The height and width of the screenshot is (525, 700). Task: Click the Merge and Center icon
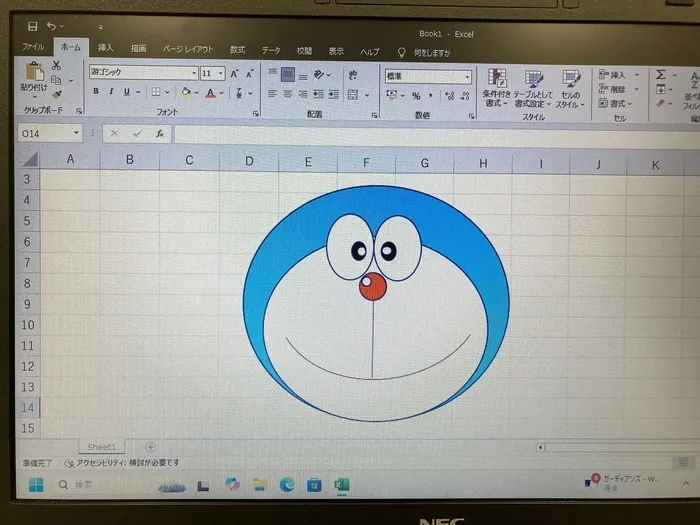(x=353, y=95)
